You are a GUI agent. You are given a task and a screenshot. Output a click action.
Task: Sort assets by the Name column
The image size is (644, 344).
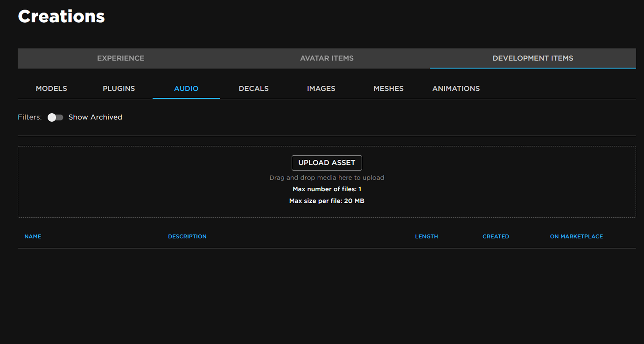pyautogui.click(x=33, y=236)
